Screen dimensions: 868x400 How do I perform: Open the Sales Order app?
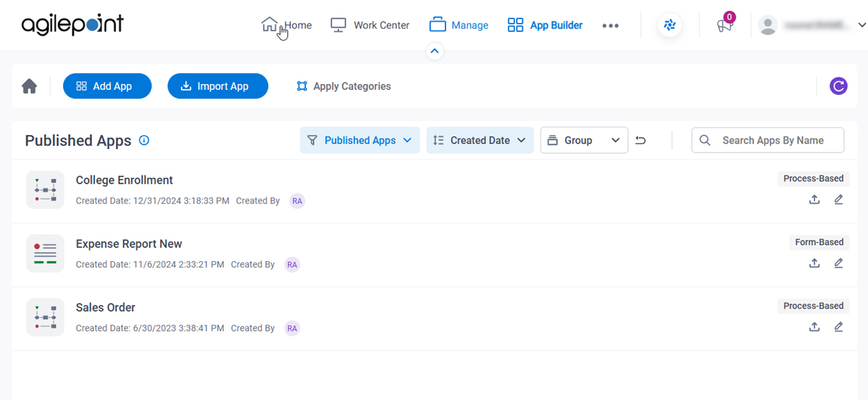click(x=106, y=308)
